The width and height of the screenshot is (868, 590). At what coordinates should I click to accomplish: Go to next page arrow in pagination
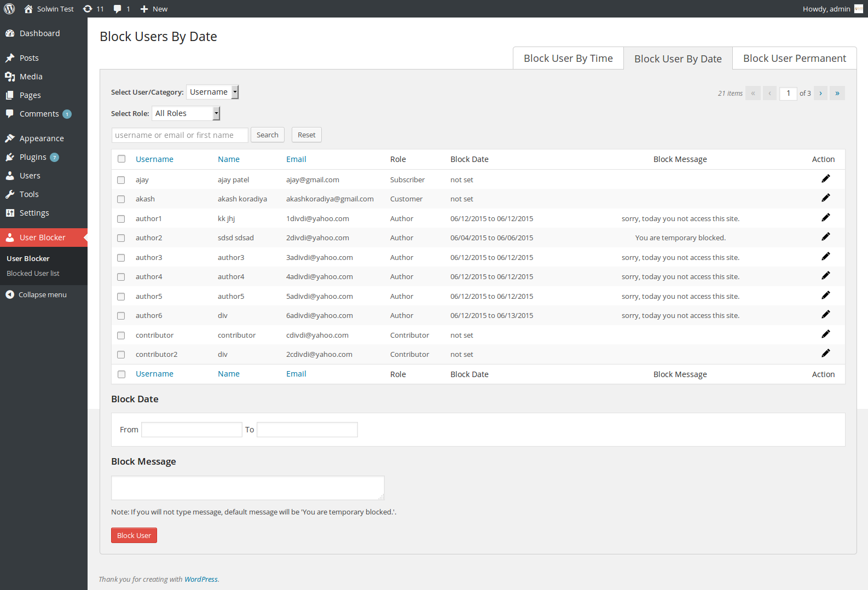tap(820, 93)
